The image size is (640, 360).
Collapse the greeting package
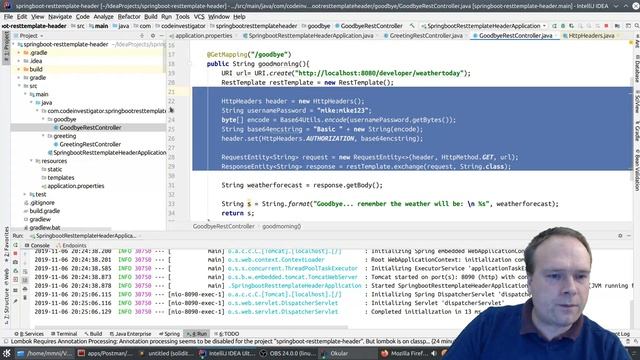coord(43,136)
